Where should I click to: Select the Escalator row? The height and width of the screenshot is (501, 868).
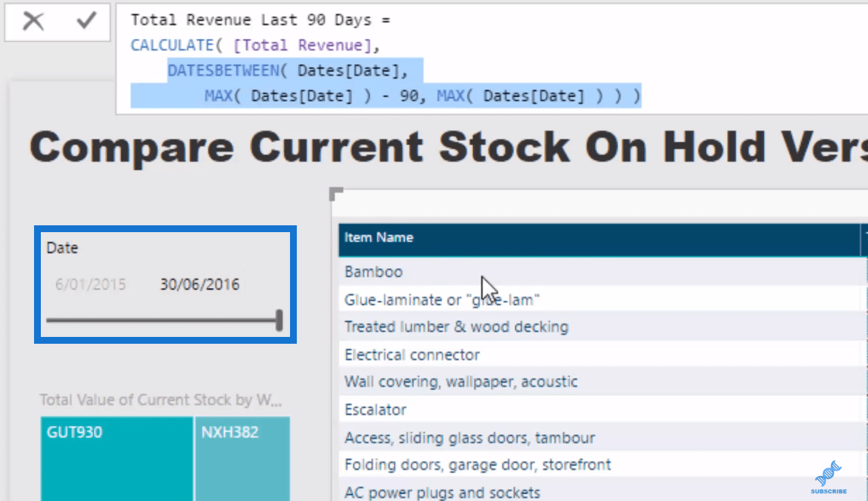click(x=602, y=410)
